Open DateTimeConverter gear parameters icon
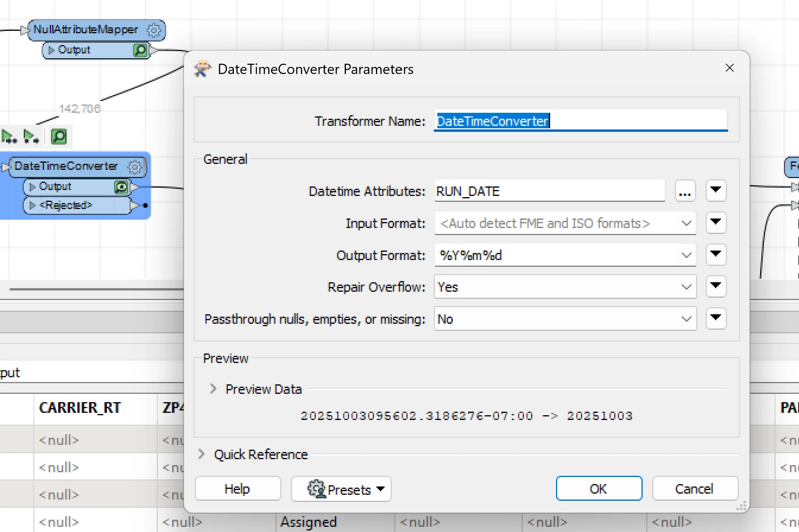 pyautogui.click(x=135, y=167)
